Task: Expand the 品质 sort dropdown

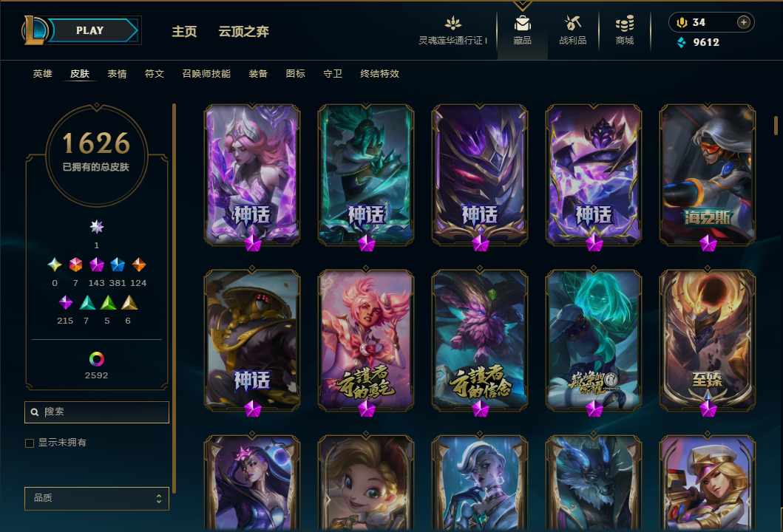Action: coord(97,498)
